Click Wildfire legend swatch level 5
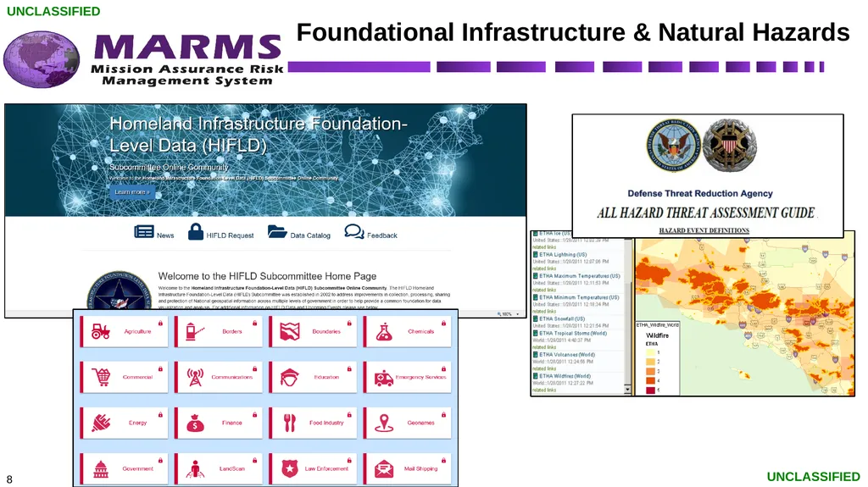This screenshot has height=487, width=868. pos(650,390)
